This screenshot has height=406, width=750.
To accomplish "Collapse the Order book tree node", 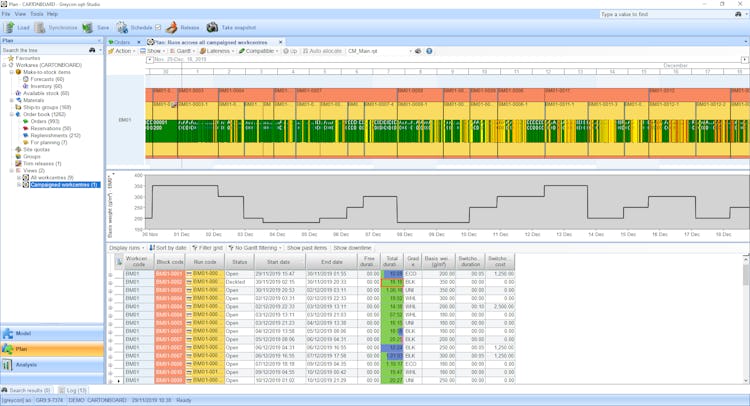I will 12,114.
